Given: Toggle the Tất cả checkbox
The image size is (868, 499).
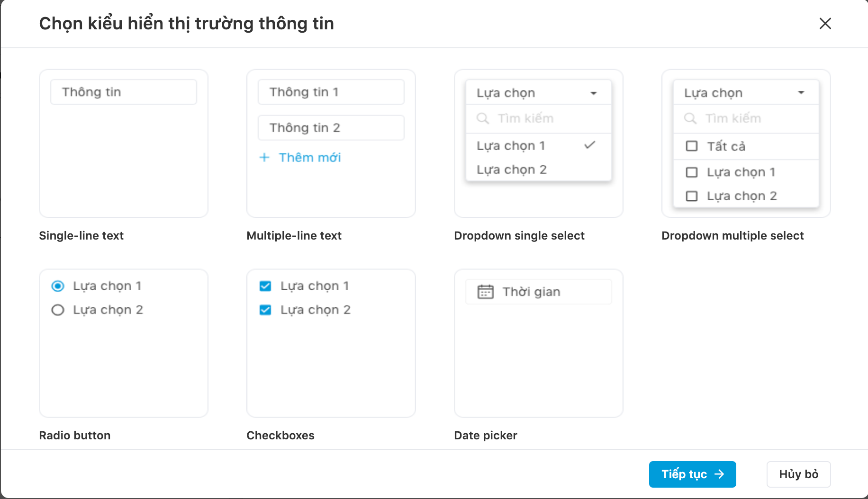Looking at the screenshot, I should point(692,146).
